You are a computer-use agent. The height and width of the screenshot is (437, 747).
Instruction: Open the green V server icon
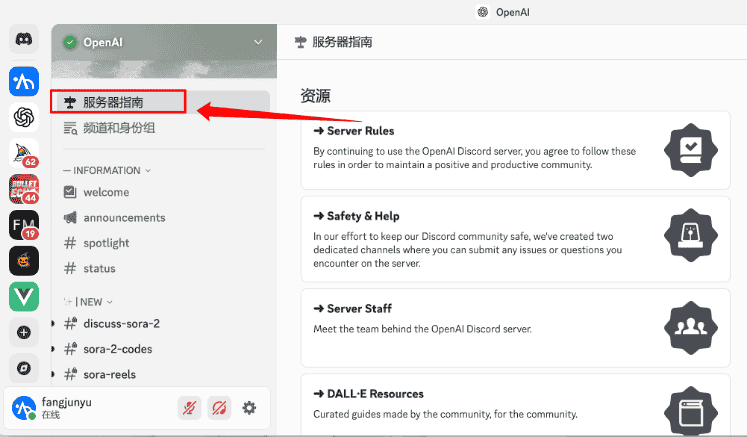coord(24,296)
